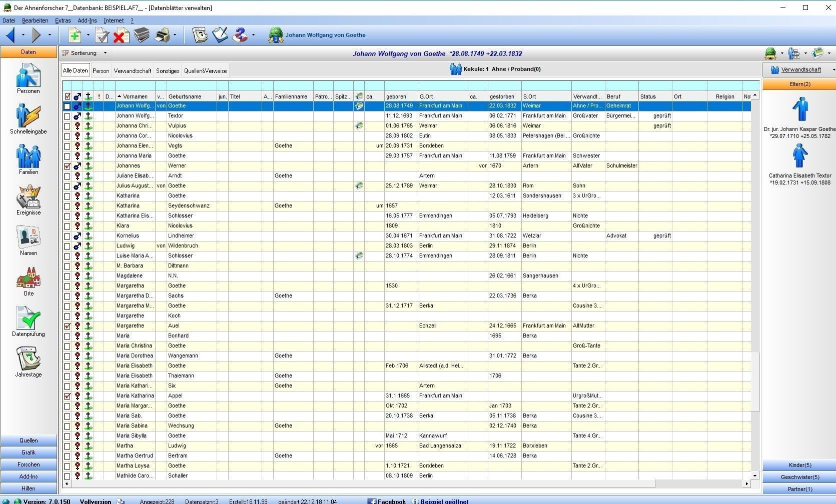
Task: Click the vertical scrollbar down arrow
Action: [x=755, y=476]
